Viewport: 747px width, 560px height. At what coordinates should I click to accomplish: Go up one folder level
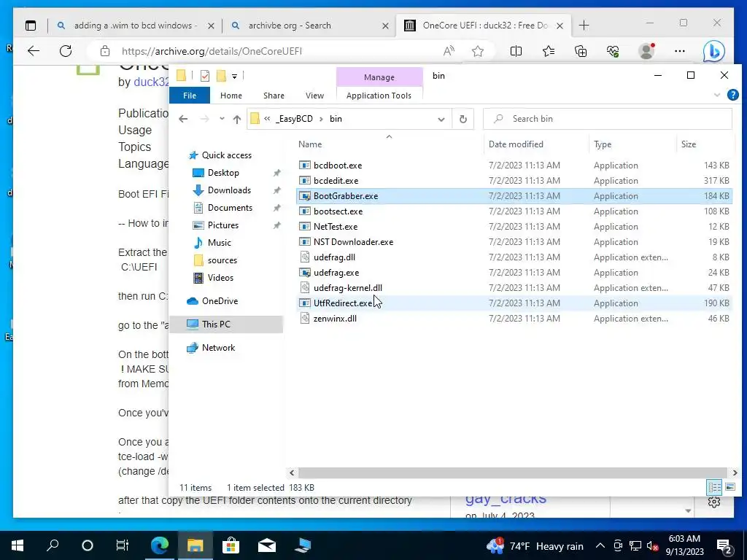point(237,119)
